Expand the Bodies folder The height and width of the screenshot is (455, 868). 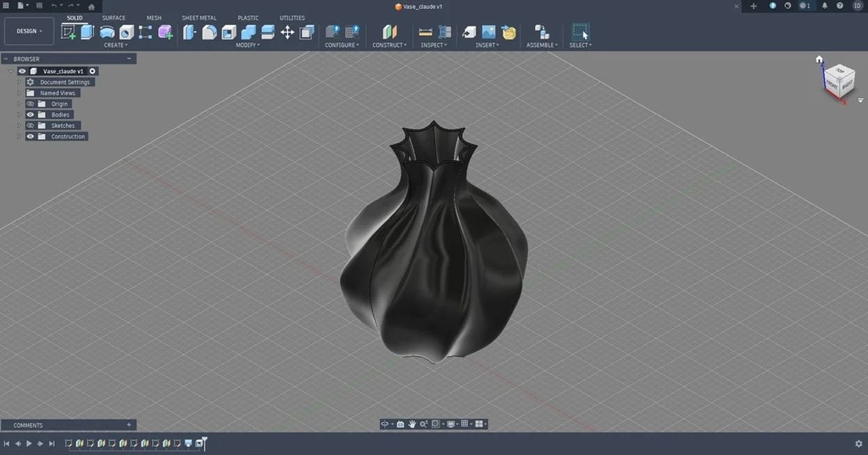click(x=20, y=115)
